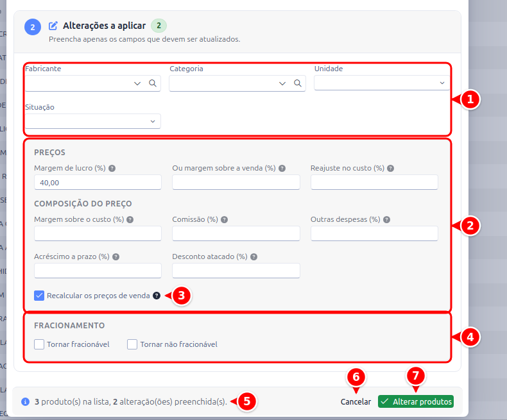Click the Margem sobre o custo input field

coord(98,233)
